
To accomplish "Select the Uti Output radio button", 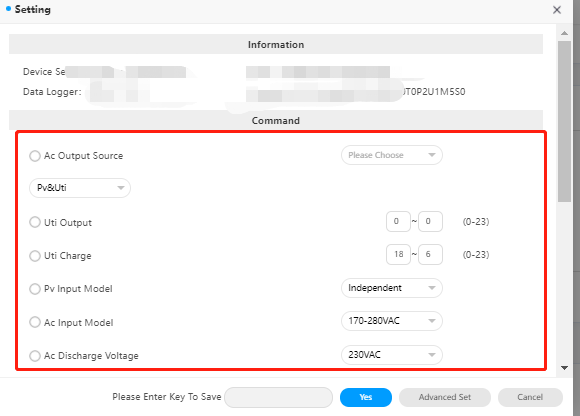I will [x=35, y=222].
